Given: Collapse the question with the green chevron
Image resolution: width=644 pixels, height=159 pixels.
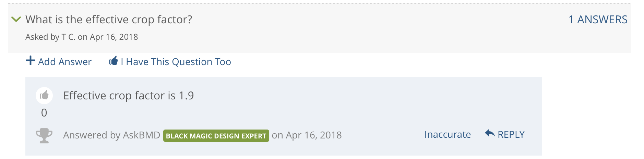Looking at the screenshot, I should (16, 19).
